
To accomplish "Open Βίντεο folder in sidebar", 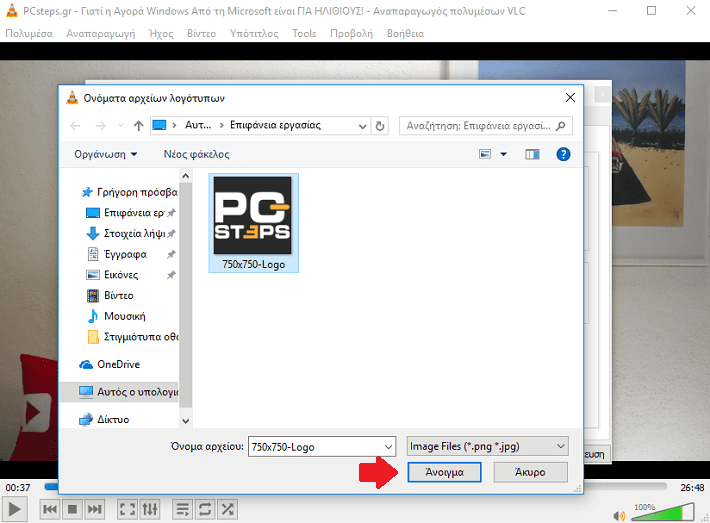I will pos(110,296).
